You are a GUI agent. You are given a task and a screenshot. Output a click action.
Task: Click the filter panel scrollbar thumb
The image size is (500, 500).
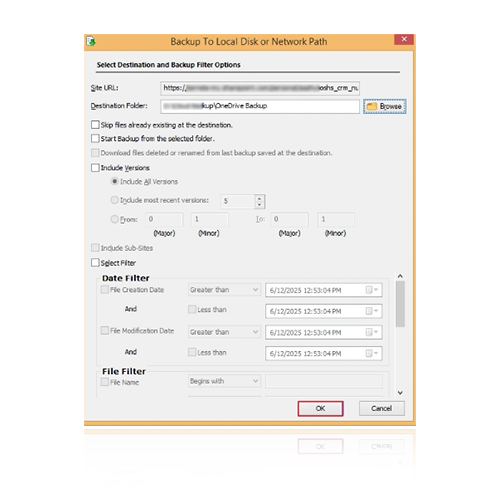point(400,304)
